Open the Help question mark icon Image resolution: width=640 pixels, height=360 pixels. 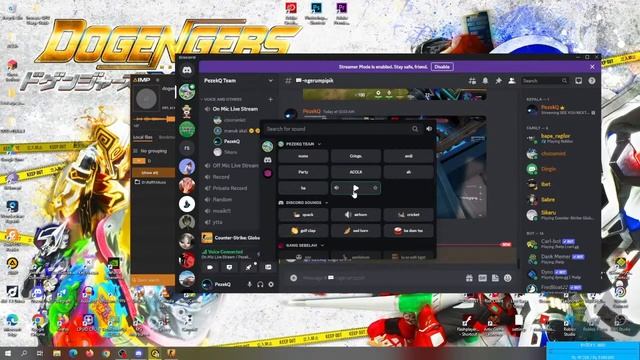pos(592,81)
